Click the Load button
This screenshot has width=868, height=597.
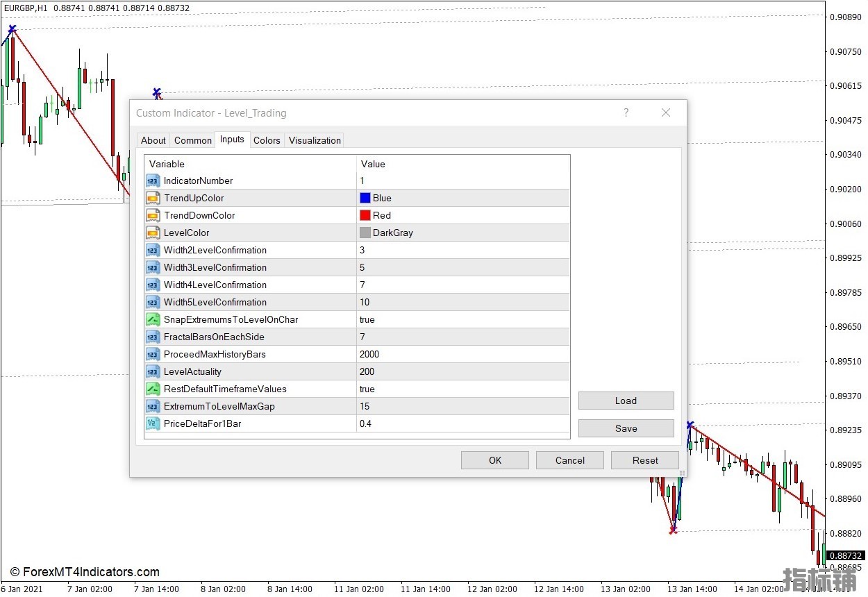point(626,401)
